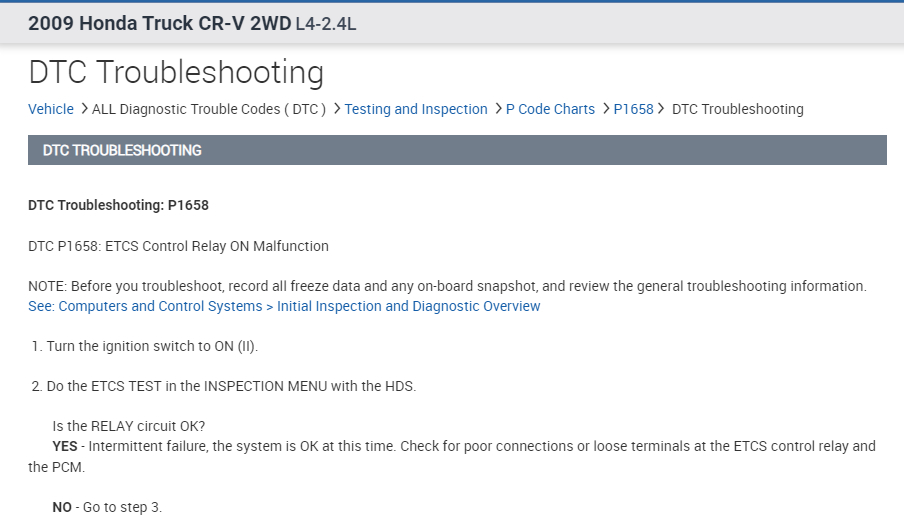Click the chevron arrow right after Vehicle
This screenshot has height=528, width=904.
tap(84, 108)
